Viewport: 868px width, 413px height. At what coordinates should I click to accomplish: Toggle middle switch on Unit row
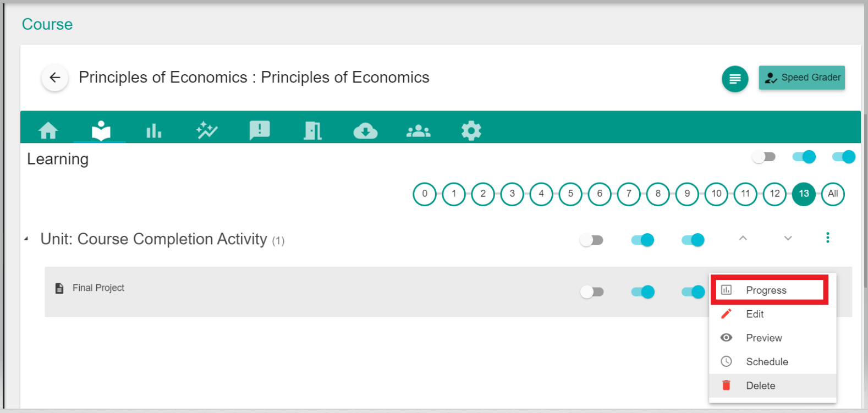[642, 240]
